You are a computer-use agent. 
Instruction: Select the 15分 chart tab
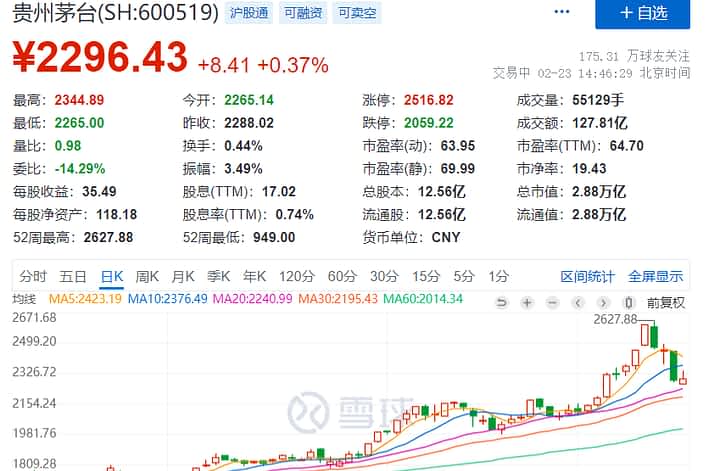click(x=426, y=276)
